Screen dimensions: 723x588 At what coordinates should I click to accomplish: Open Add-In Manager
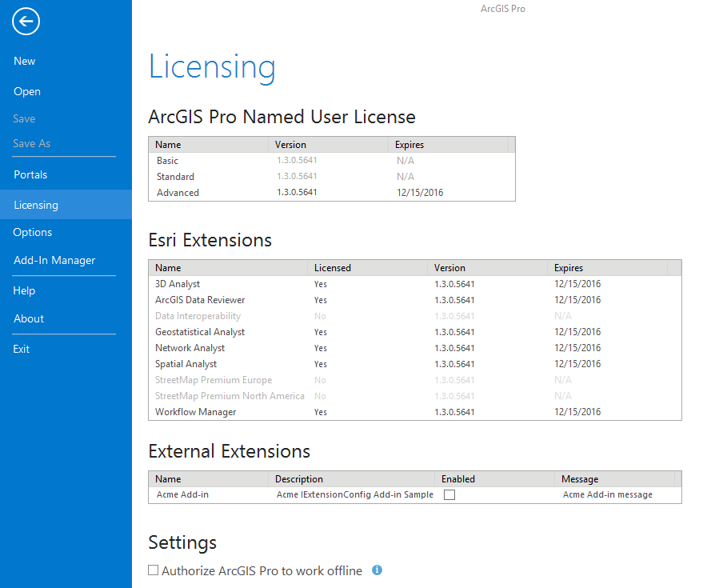54,260
